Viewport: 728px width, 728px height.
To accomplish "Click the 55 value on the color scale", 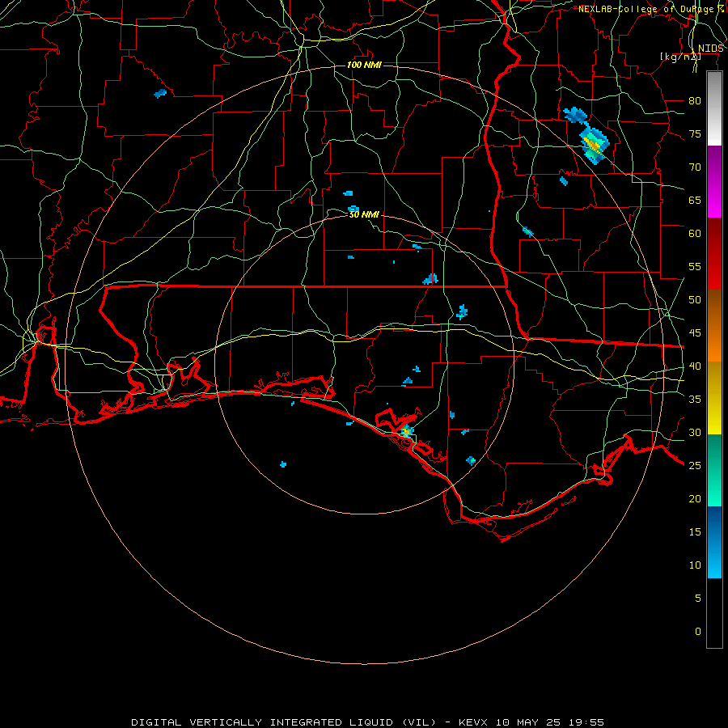I will 695,266.
